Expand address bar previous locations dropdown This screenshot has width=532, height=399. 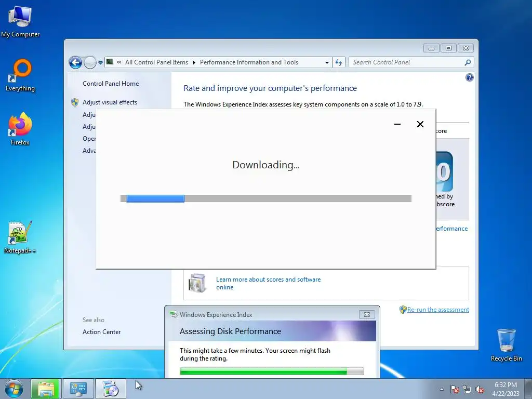coord(327,62)
